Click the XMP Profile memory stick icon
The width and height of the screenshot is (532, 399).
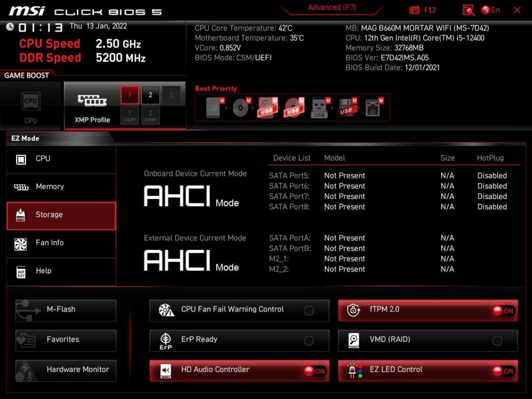(x=92, y=101)
